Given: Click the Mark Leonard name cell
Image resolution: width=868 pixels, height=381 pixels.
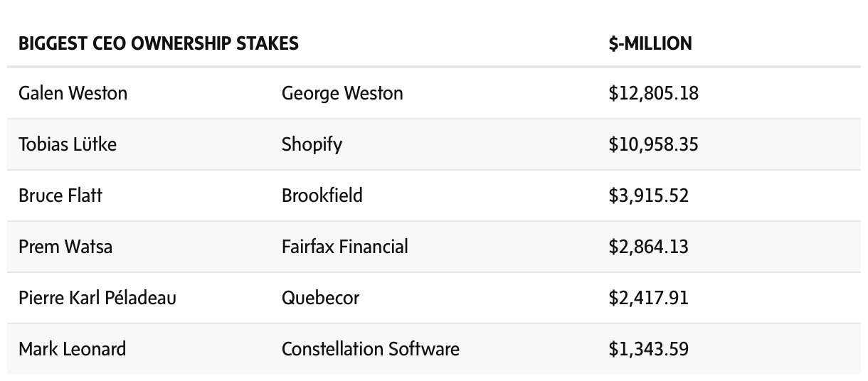Looking at the screenshot, I should (72, 349).
